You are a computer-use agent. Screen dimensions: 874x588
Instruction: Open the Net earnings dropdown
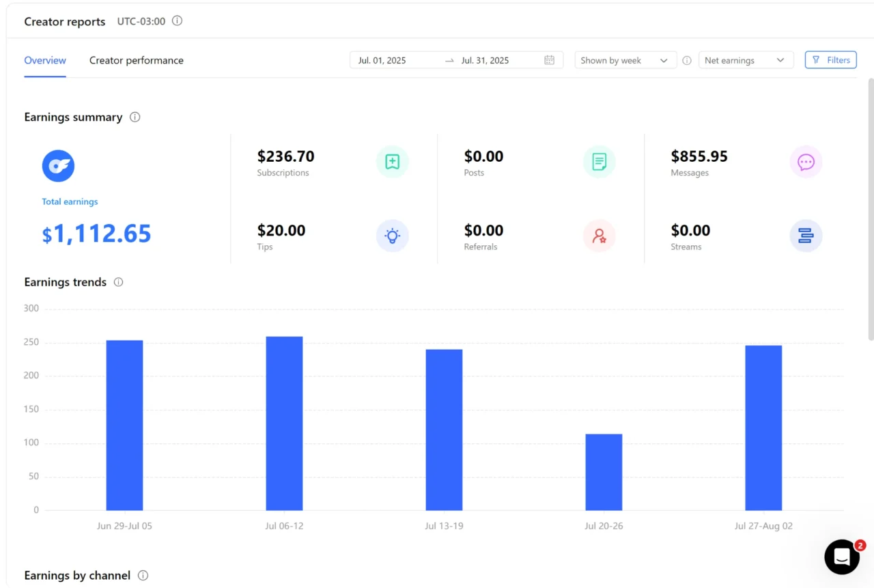[745, 60]
